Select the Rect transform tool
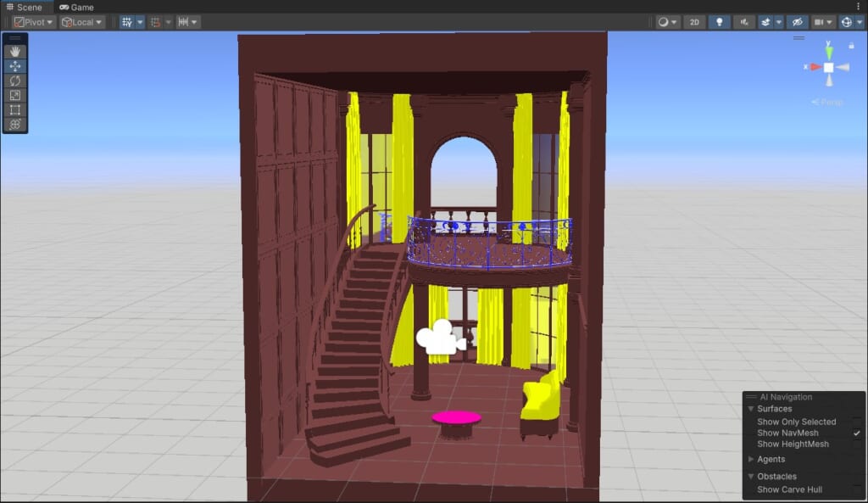 15,109
